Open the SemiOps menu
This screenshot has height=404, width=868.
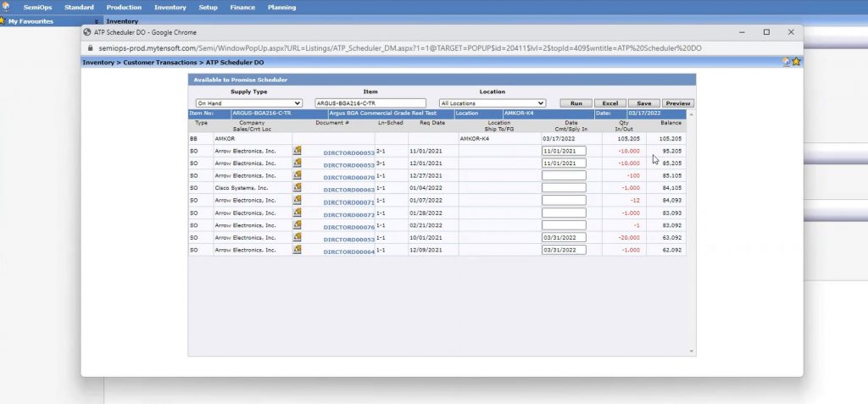coord(37,7)
